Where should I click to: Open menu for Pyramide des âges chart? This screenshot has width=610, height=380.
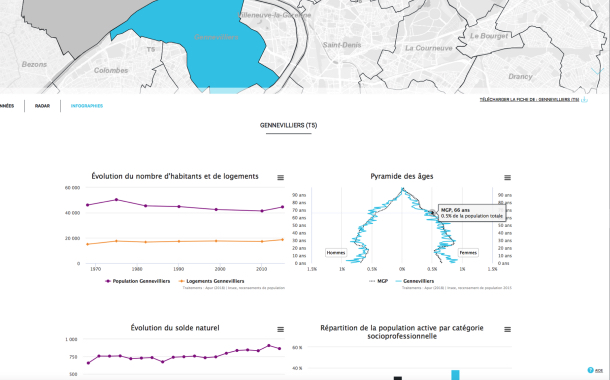tap(507, 178)
